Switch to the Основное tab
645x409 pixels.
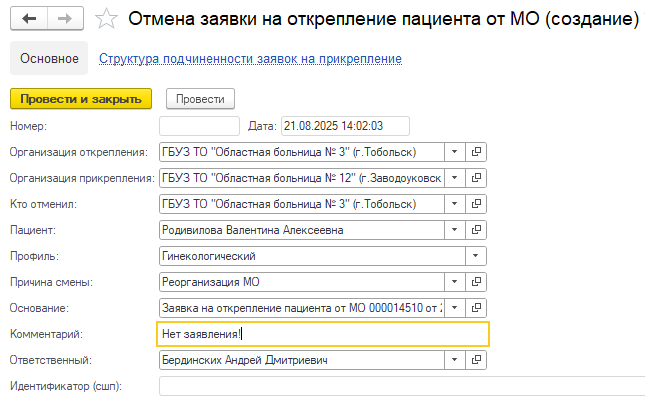(48, 59)
